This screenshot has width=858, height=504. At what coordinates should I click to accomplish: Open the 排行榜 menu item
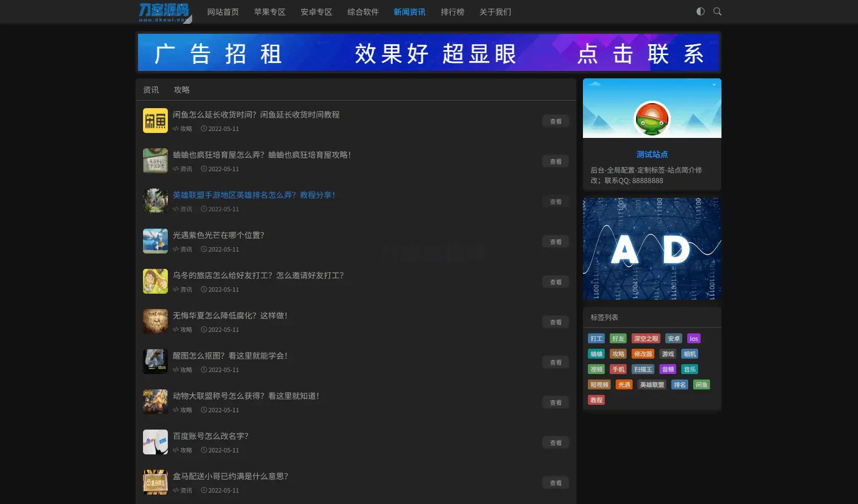pyautogui.click(x=452, y=12)
